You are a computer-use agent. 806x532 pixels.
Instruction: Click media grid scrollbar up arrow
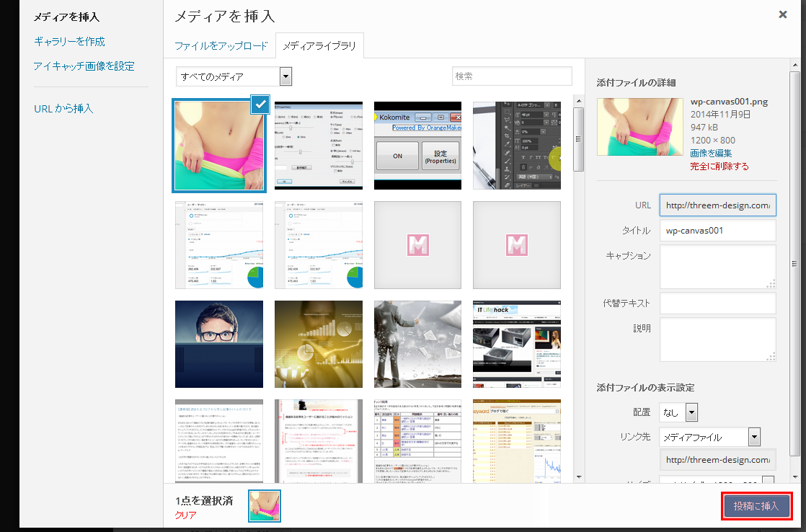pos(579,101)
